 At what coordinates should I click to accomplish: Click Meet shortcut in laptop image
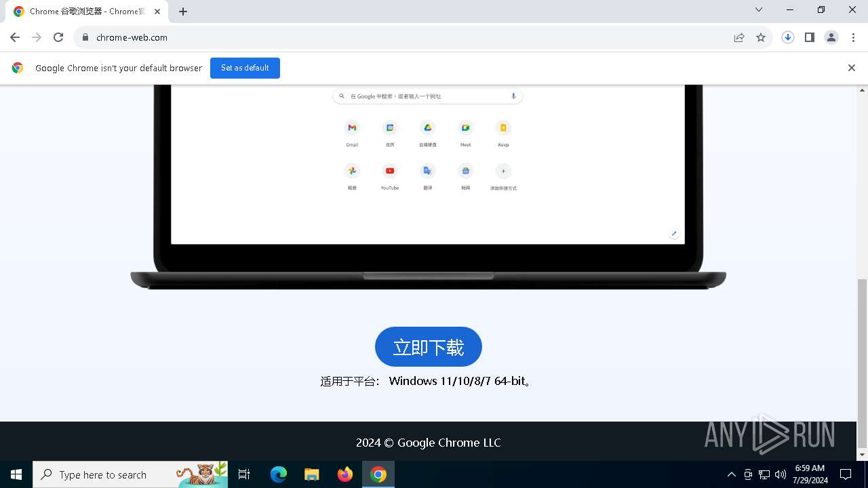[466, 133]
